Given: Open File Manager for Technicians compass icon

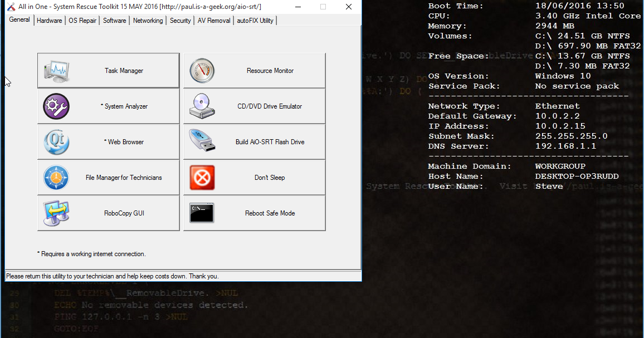Looking at the screenshot, I should (x=56, y=177).
